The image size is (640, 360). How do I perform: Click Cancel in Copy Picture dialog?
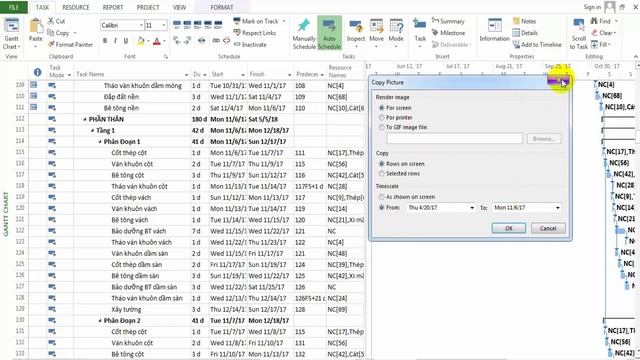[548, 228]
